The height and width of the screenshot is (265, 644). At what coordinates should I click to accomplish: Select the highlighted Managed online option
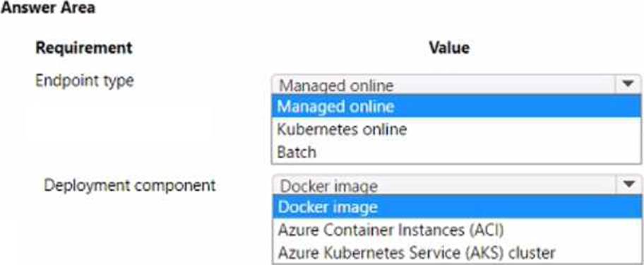click(x=456, y=107)
